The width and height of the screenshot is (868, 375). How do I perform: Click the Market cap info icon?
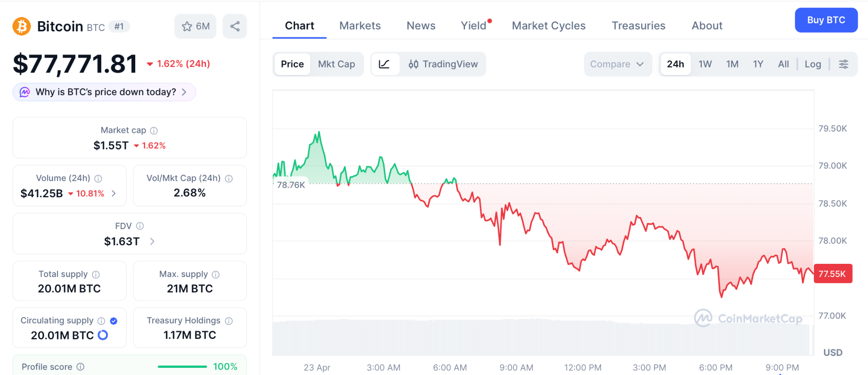[x=154, y=131]
